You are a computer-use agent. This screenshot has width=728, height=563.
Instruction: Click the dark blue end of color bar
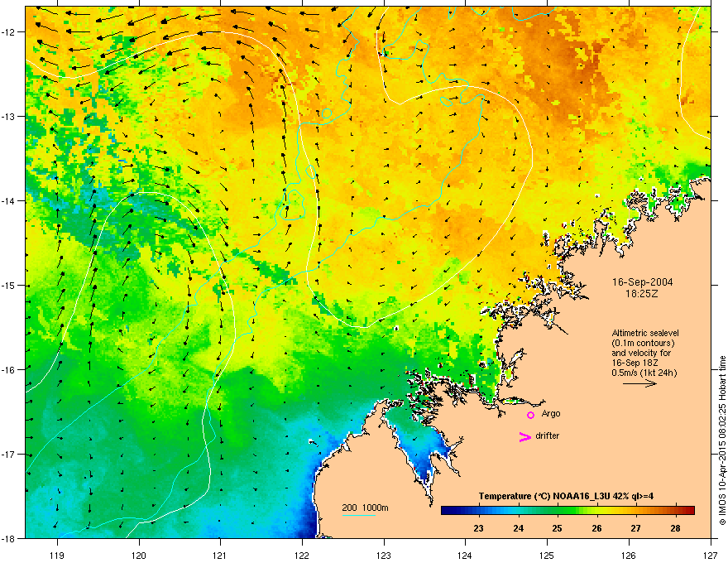point(447,510)
